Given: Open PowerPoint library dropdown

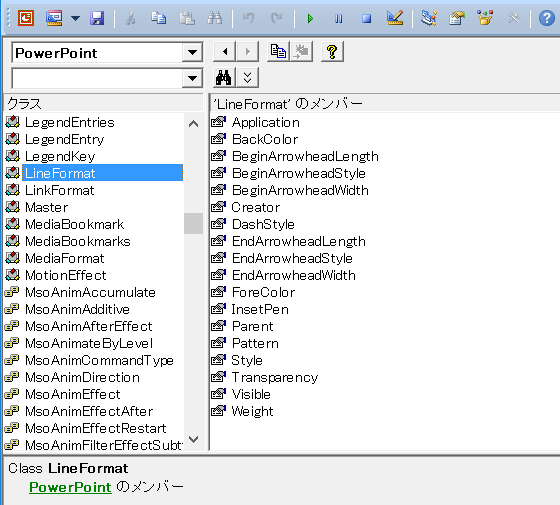Looking at the screenshot, I should (192, 52).
